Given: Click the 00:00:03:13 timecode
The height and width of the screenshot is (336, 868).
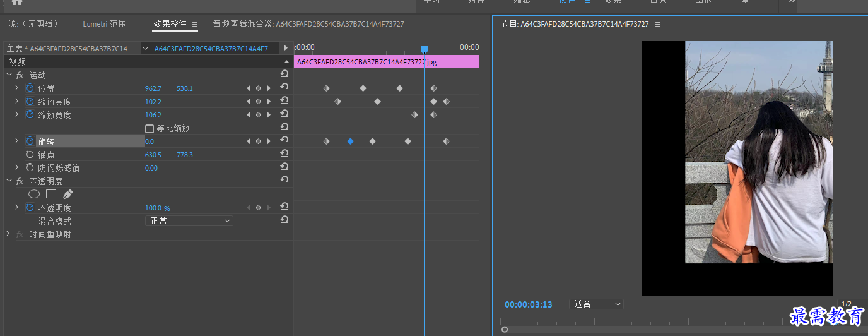Looking at the screenshot, I should click(529, 304).
